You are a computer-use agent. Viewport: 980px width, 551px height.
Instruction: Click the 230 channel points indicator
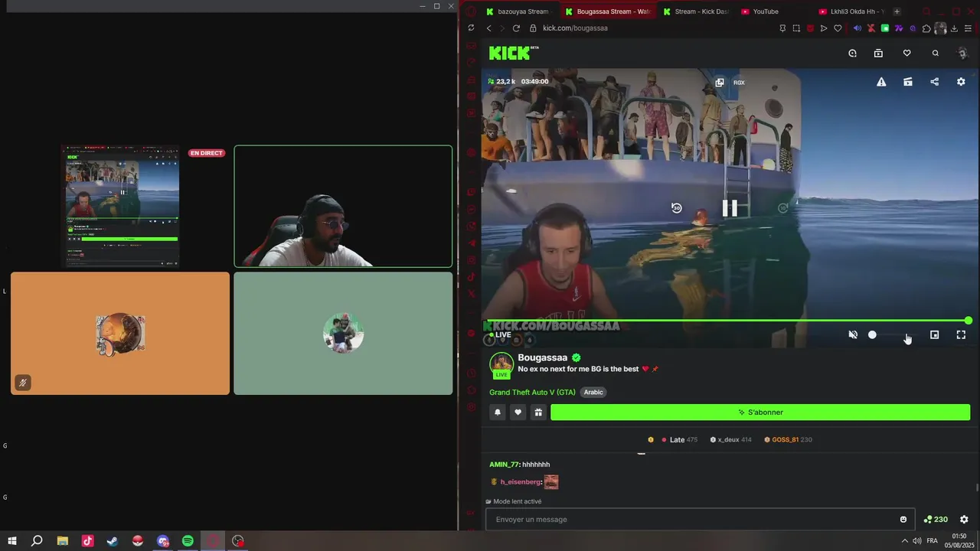point(936,520)
